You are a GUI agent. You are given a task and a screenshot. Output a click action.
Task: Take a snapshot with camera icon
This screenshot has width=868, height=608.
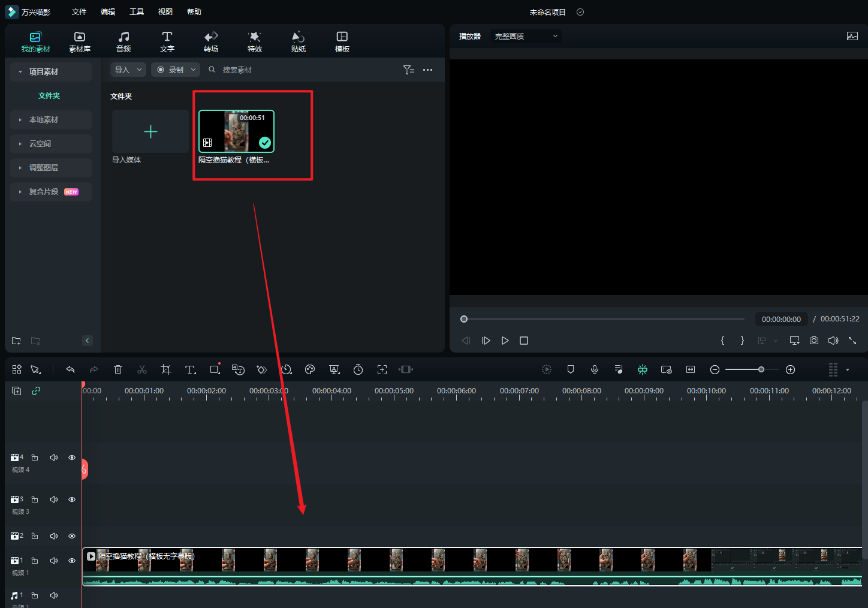[x=814, y=341]
